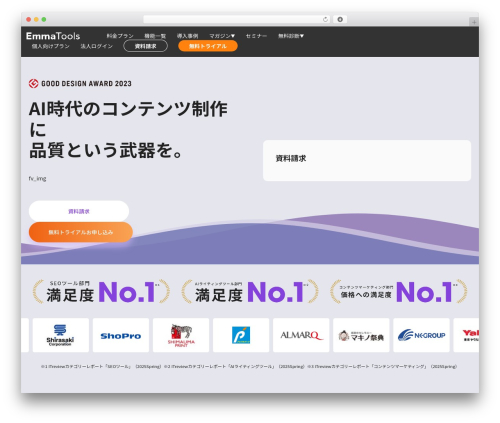Click the white 資料請求 hero button
This screenshot has height=423, width=500.
(79, 211)
